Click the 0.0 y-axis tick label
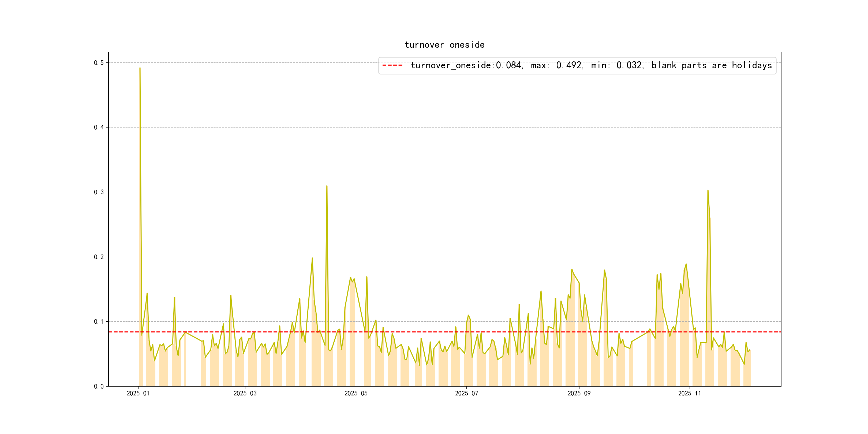 [99, 386]
